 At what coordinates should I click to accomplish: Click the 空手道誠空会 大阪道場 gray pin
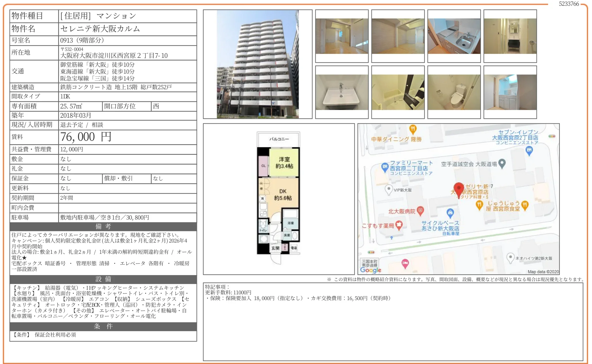tap(502, 163)
